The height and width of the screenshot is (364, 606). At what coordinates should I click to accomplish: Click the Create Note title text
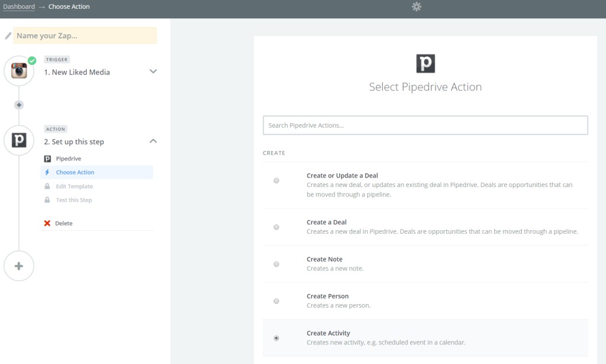325,259
